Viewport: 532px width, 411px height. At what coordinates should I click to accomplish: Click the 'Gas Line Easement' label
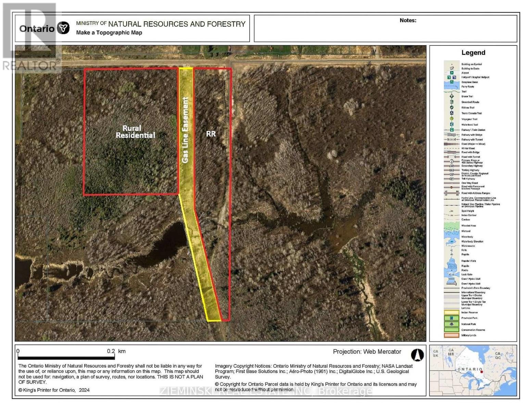tap(185, 130)
